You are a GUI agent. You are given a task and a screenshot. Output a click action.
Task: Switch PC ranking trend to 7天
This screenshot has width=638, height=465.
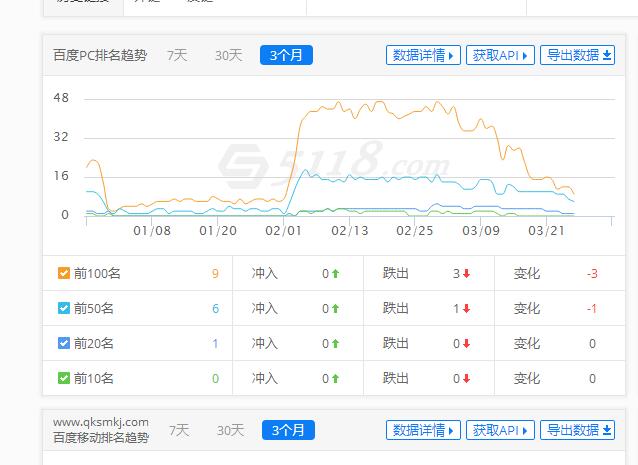[x=177, y=55]
